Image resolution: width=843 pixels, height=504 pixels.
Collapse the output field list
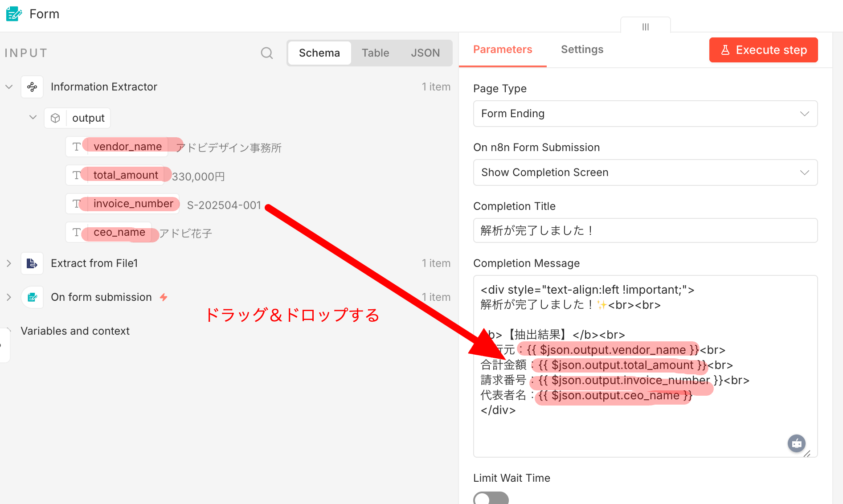[x=32, y=117]
